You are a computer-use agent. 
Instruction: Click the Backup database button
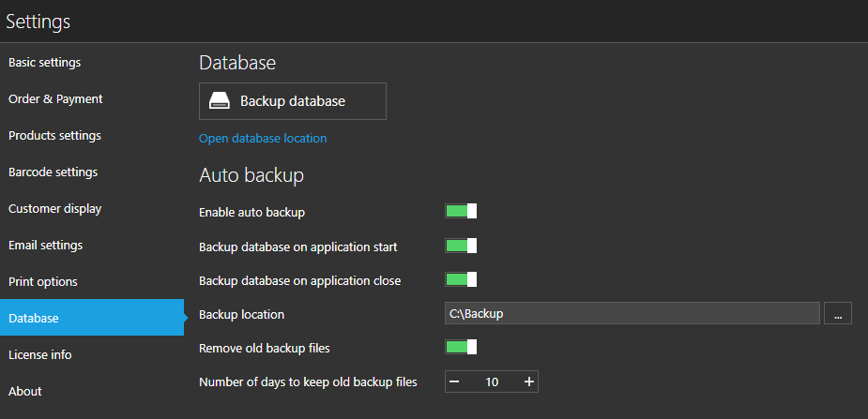[292, 101]
